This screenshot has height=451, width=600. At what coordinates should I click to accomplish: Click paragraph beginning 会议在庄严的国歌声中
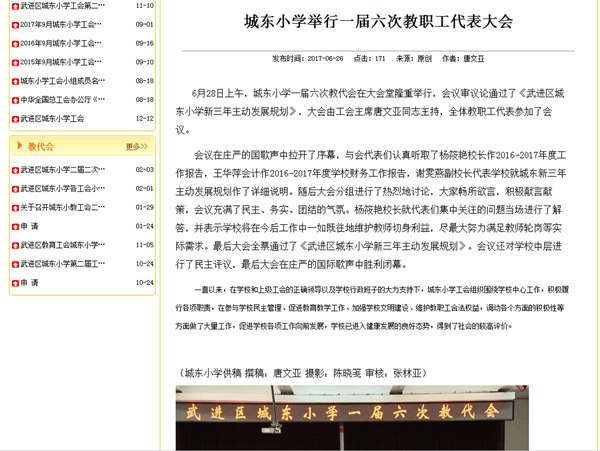(370, 210)
